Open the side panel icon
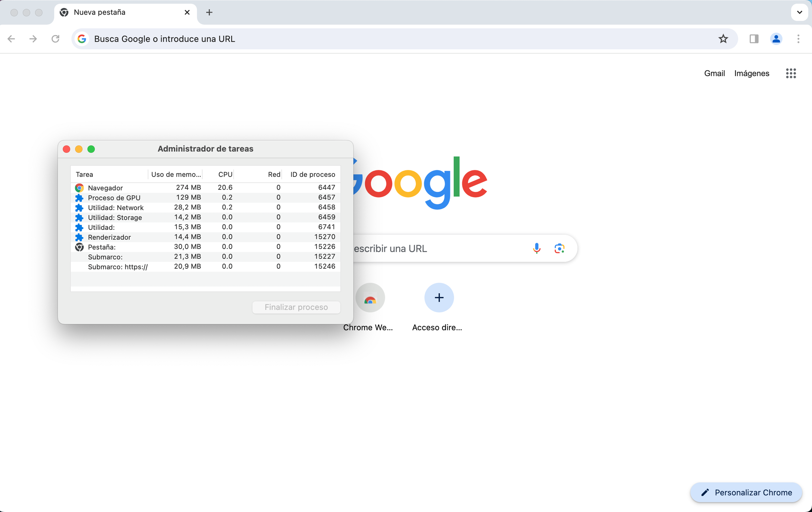Viewport: 812px width, 512px height. 754,39
